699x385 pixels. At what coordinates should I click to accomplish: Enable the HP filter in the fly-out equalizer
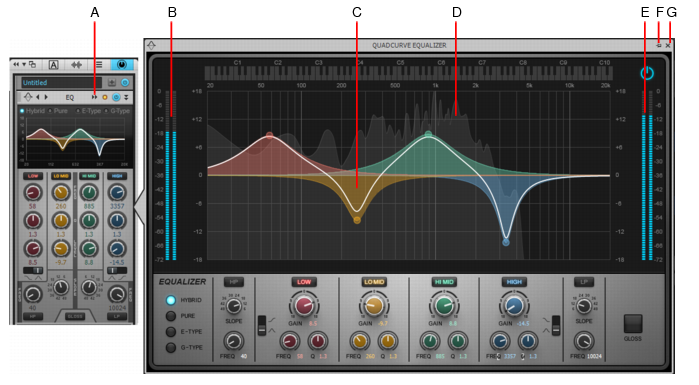pyautogui.click(x=234, y=282)
